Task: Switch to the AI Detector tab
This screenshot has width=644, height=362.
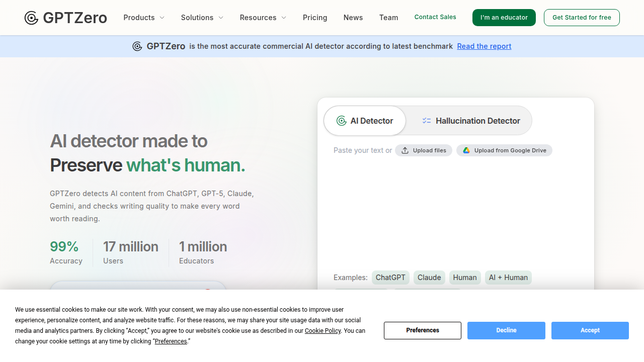Action: coord(365,121)
